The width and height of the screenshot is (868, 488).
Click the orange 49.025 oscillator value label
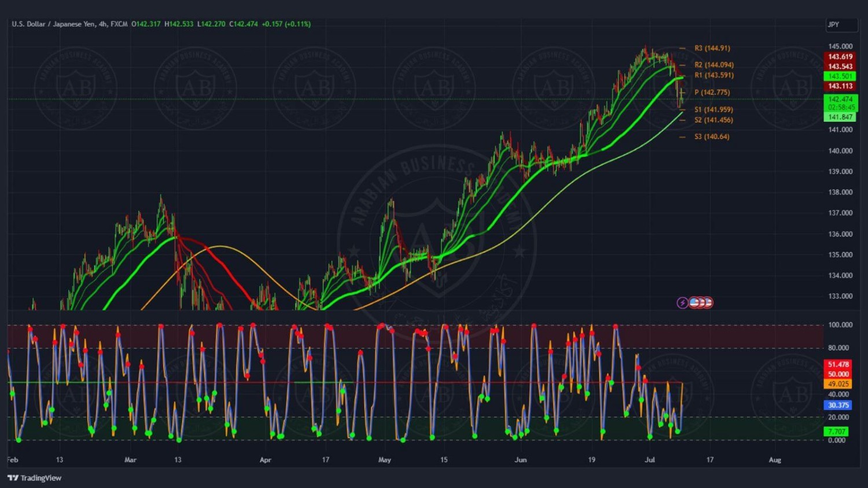(x=838, y=384)
